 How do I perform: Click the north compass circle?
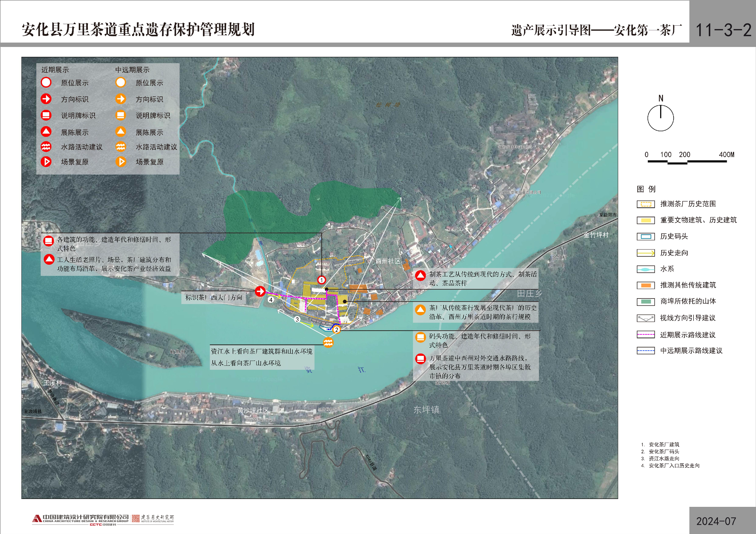point(660,118)
